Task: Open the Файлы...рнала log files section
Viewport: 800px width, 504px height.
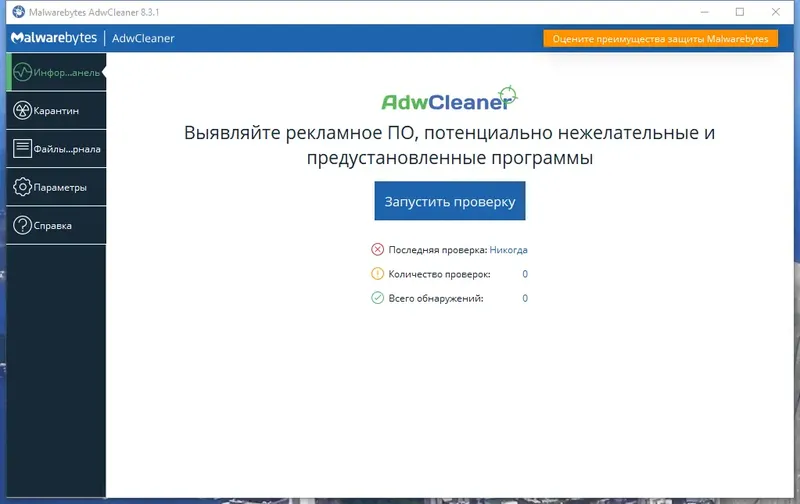Action: tap(56, 148)
